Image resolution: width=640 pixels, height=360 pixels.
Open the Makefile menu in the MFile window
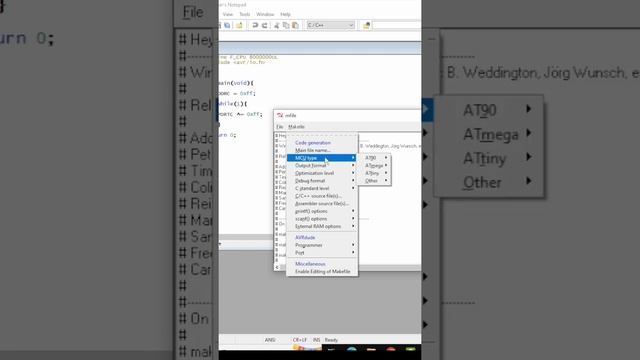(x=296, y=127)
